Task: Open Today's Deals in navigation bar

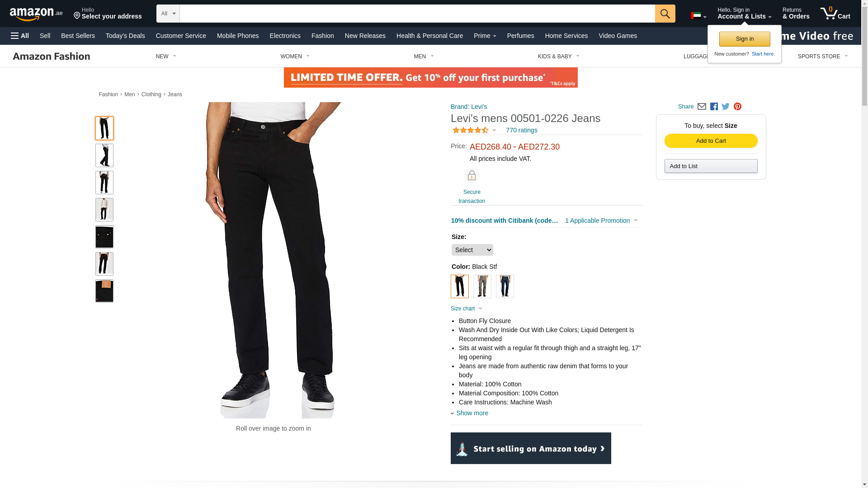Action: pyautogui.click(x=125, y=36)
